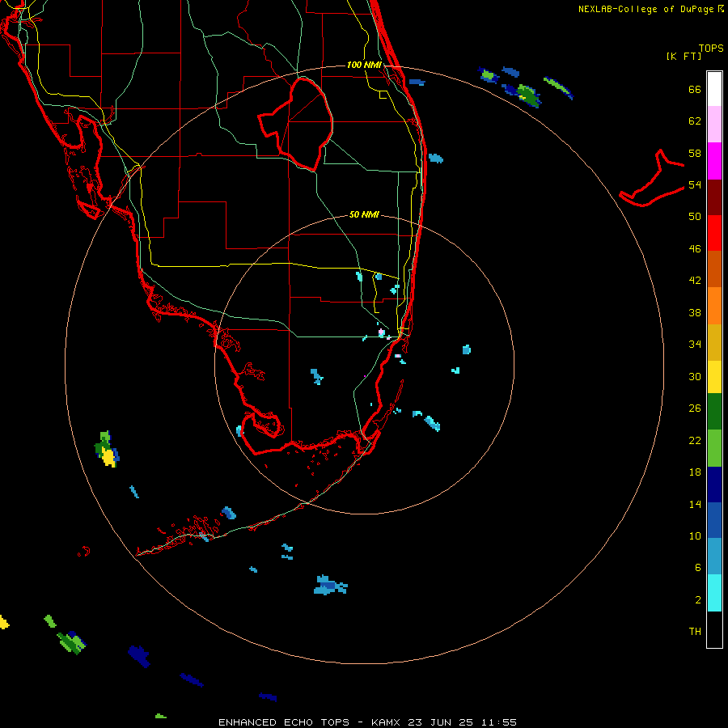Select the legend value 46
This screenshot has height=728, width=728.
point(695,249)
